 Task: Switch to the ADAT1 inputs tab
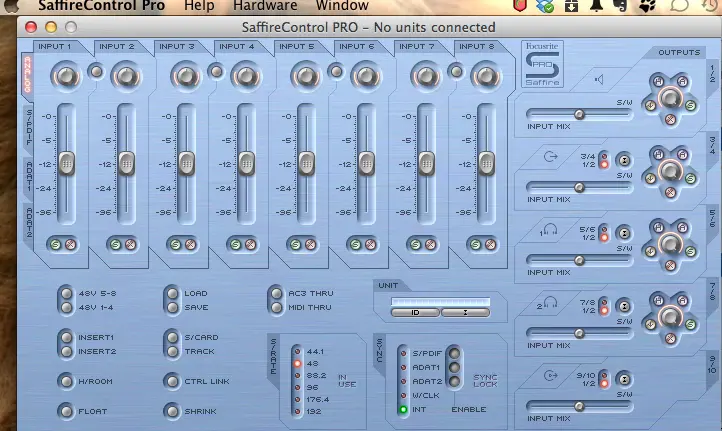(29, 177)
